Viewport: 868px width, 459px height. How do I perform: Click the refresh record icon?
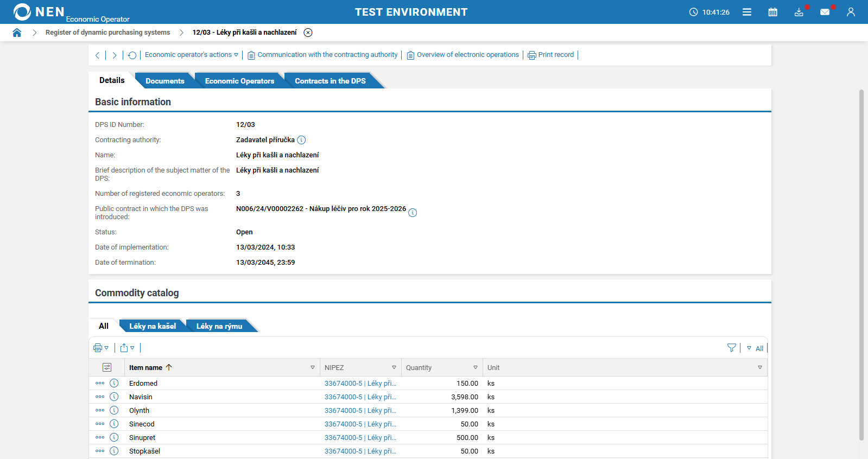pos(132,55)
